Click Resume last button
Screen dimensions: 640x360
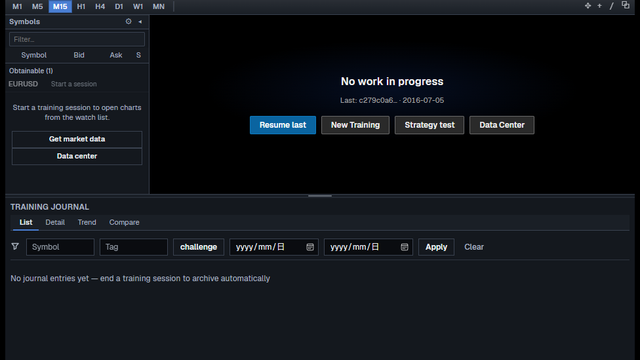(x=283, y=125)
